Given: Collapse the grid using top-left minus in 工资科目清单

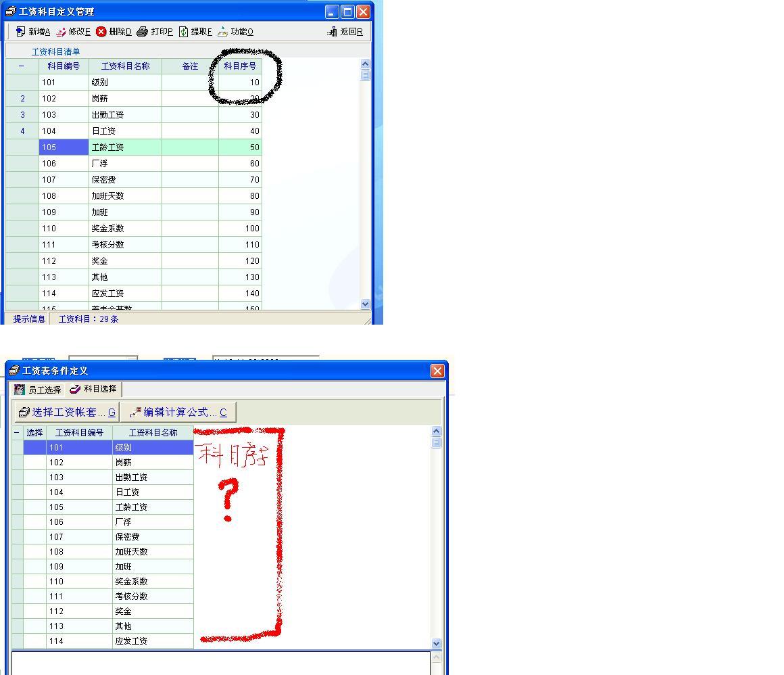Looking at the screenshot, I should 22,66.
